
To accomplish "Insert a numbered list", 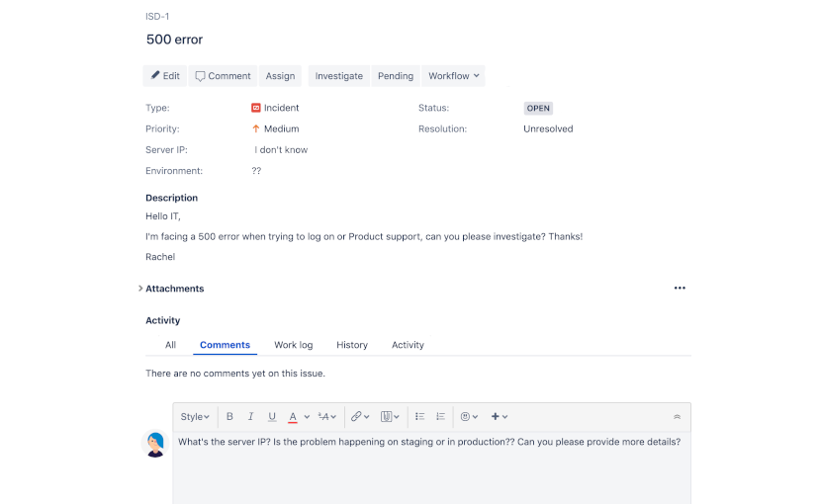I will pos(440,416).
